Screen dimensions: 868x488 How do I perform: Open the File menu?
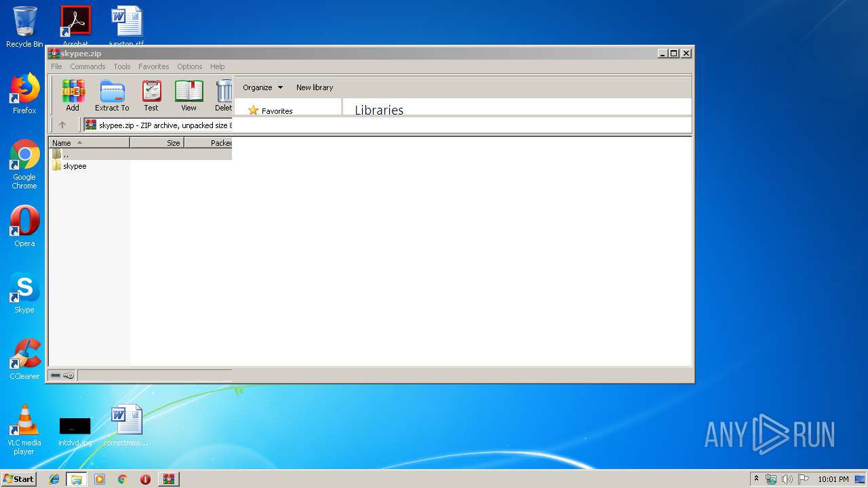tap(56, 66)
